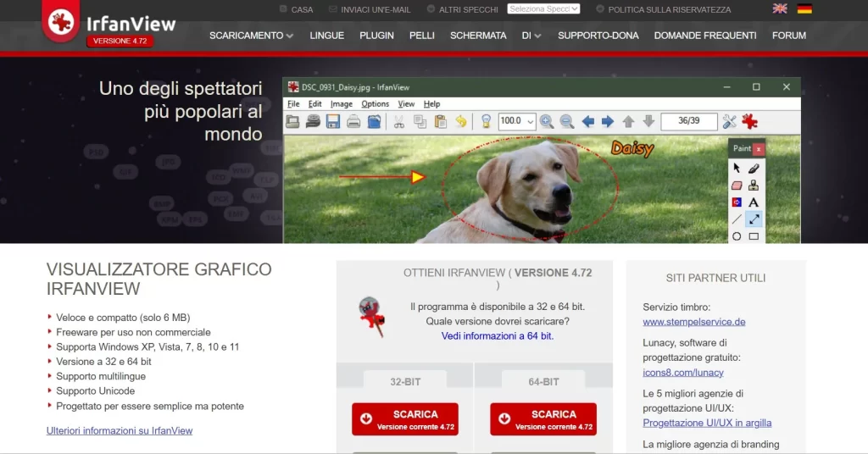Open the Help menu in IrfanView window
Image resolution: width=868 pixels, height=454 pixels.
[431, 104]
